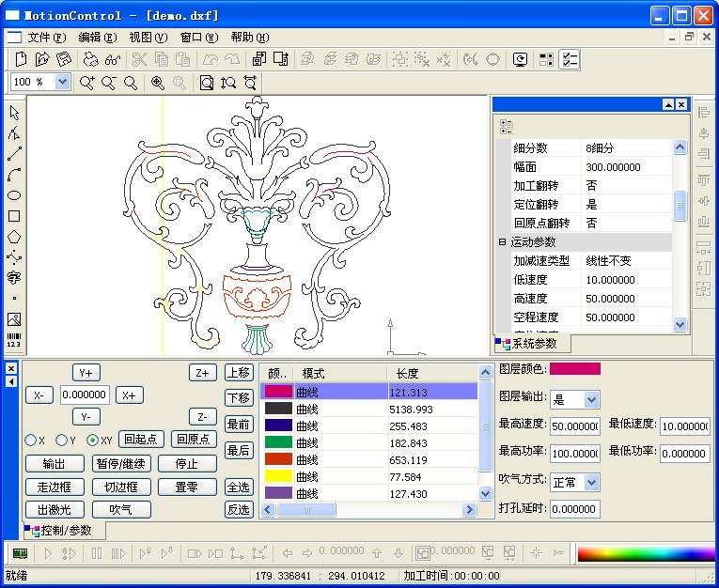Switch to the 系统参数 tab
Screen dimensions: 719x588
(x=532, y=343)
